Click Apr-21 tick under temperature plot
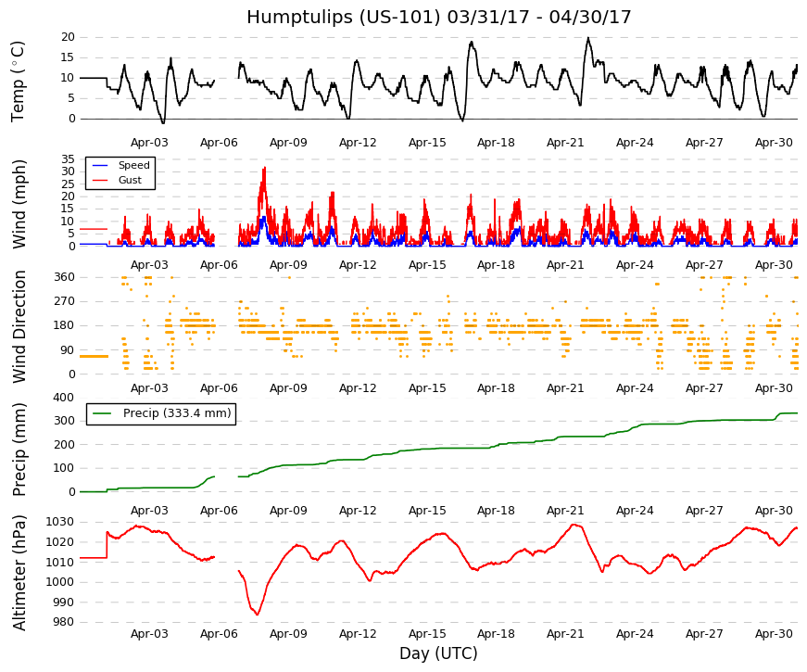This screenshot has height=672, width=807. pos(565,143)
